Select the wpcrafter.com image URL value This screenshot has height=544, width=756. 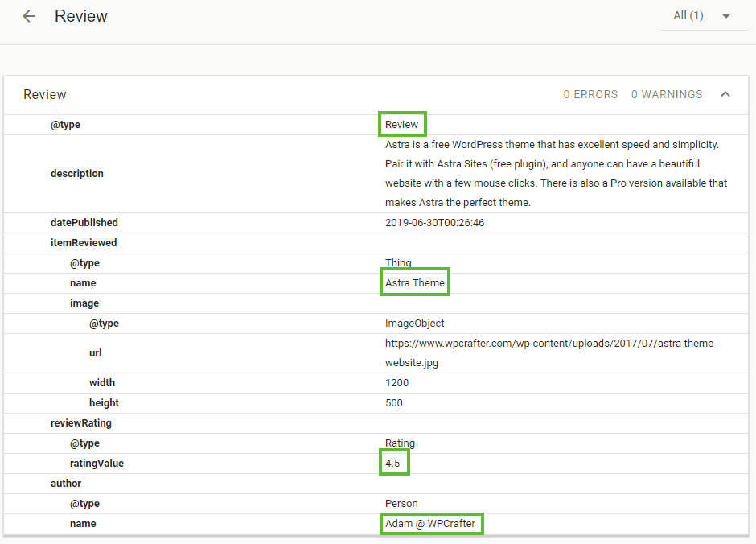click(x=551, y=353)
